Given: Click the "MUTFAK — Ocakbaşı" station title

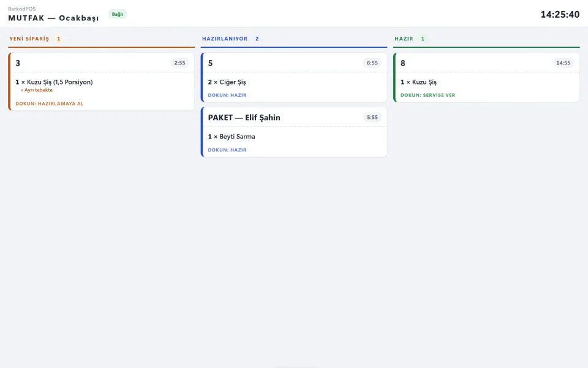Looking at the screenshot, I should click(54, 18).
